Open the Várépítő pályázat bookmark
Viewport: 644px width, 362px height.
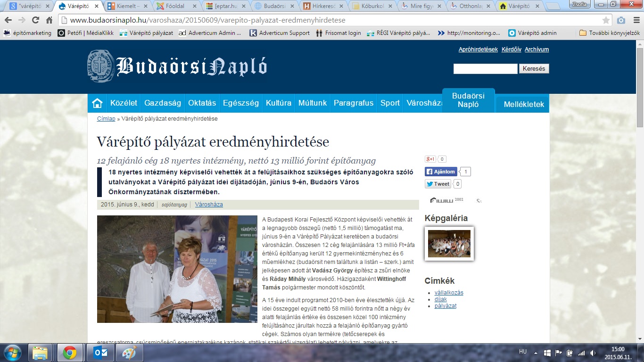point(146,33)
